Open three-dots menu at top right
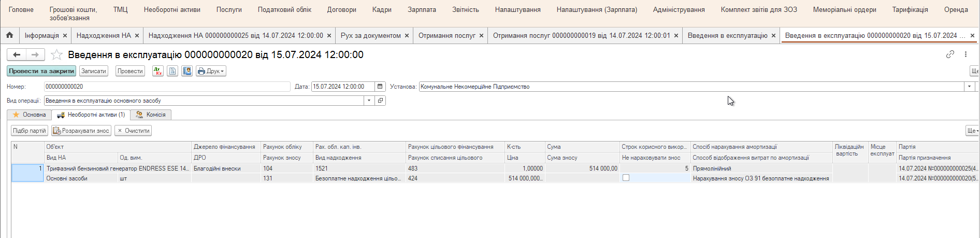The image size is (980, 238). [x=965, y=54]
